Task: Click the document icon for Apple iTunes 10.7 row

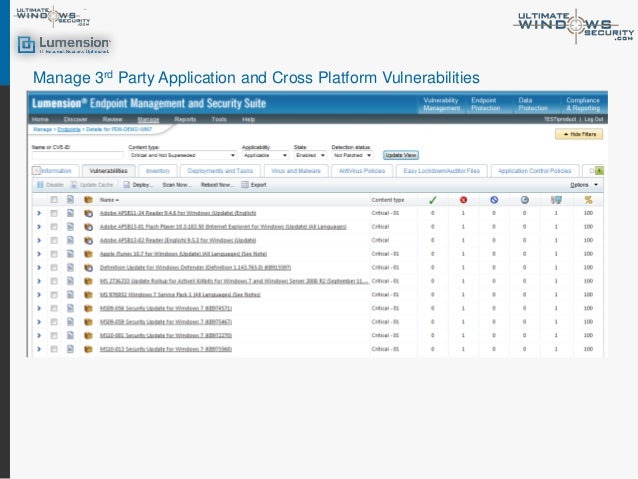Action: tap(70, 254)
